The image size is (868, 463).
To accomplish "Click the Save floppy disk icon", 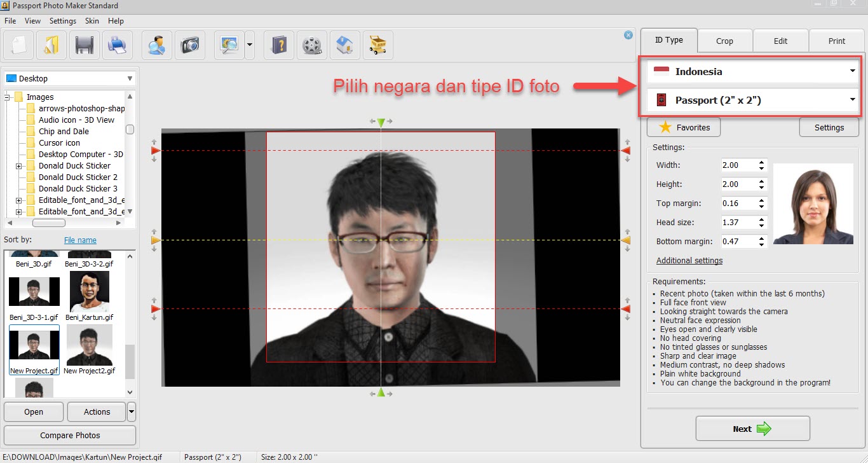I will click(x=85, y=45).
